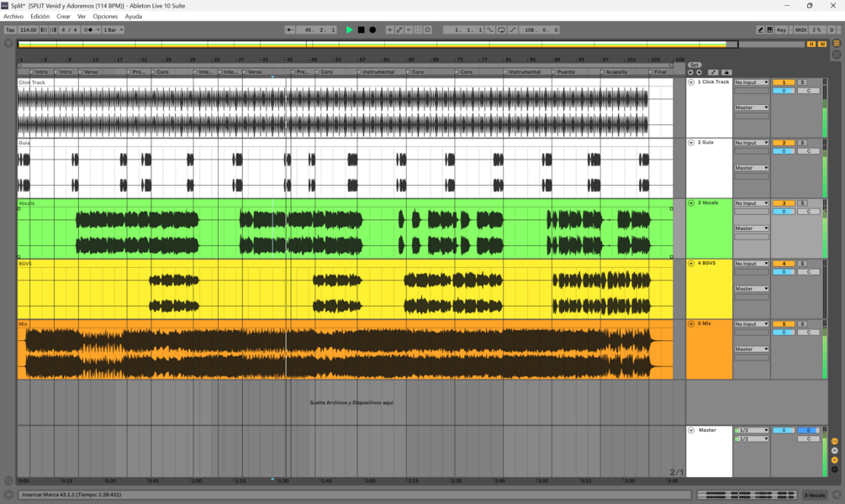This screenshot has width=845, height=504.
Task: Fold the Master track expander
Action: click(x=691, y=430)
